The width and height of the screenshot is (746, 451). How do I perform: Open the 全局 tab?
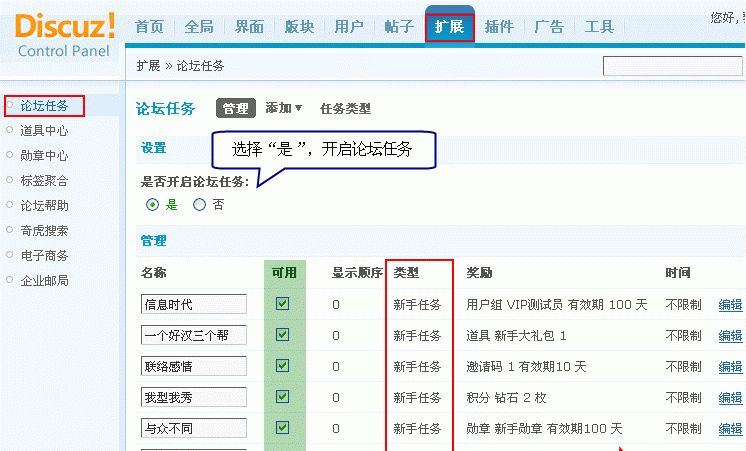coord(199,27)
